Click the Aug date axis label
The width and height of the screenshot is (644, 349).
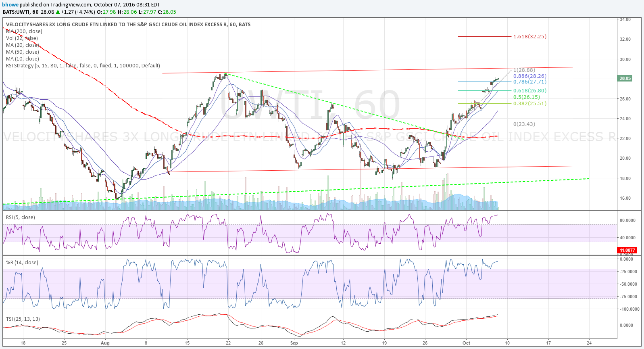pos(105,343)
